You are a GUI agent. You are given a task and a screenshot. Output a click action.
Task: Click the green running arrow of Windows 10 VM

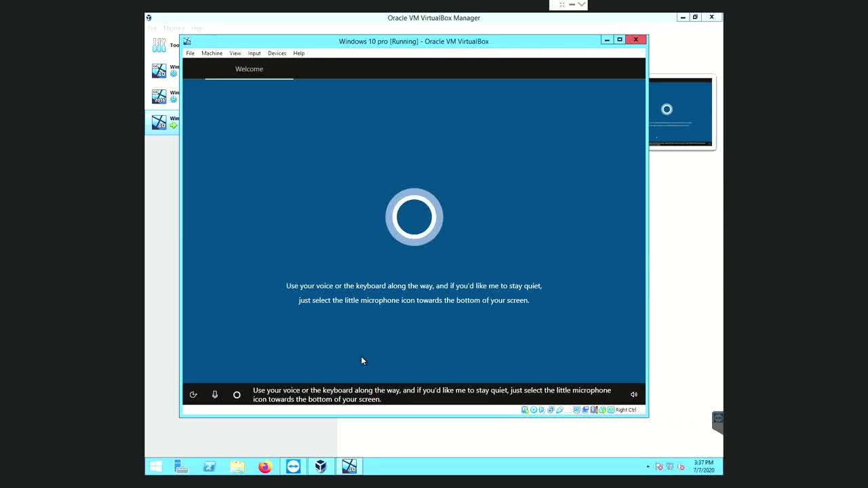coord(174,125)
